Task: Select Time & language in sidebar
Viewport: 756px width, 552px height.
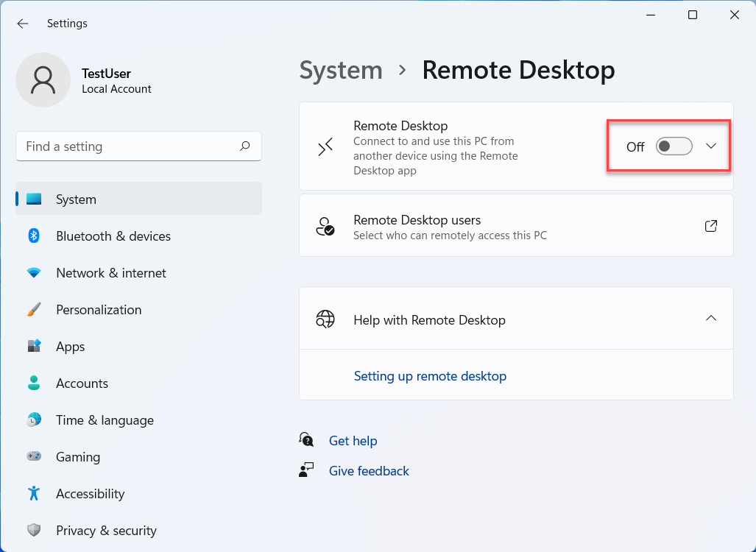Action: click(x=105, y=420)
